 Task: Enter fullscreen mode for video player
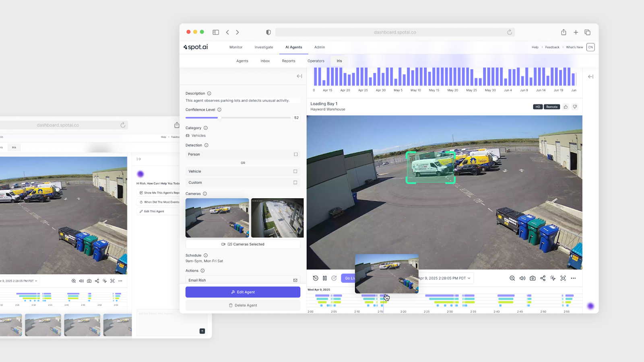(x=563, y=278)
